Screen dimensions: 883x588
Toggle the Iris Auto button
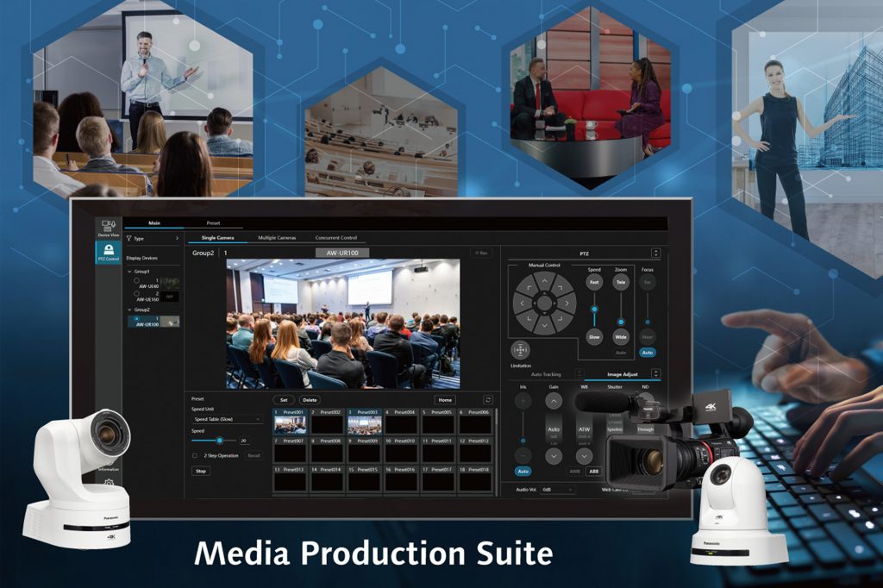point(523,472)
